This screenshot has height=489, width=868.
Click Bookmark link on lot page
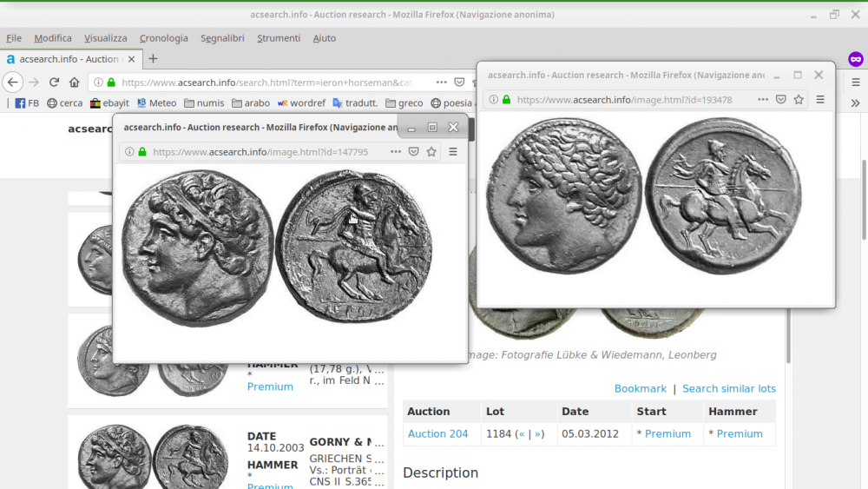point(640,389)
